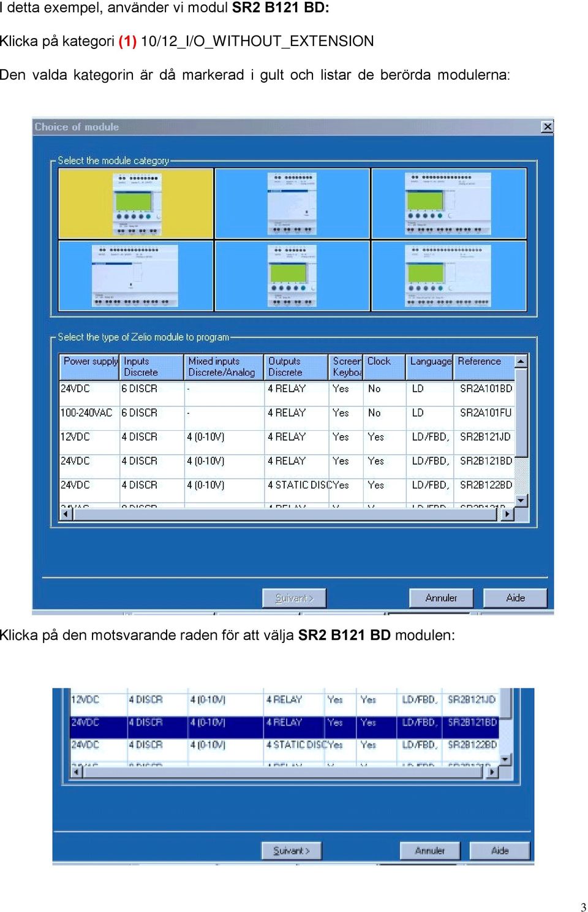Click right arrow of upper horizontal scrollbar
Screen dimensions: 588x912
click(x=507, y=515)
